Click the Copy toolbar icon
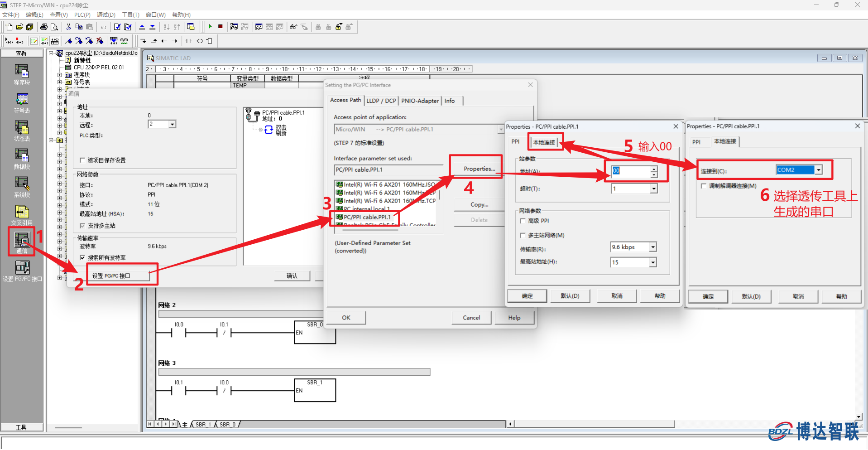This screenshot has width=868, height=450. 79,27
